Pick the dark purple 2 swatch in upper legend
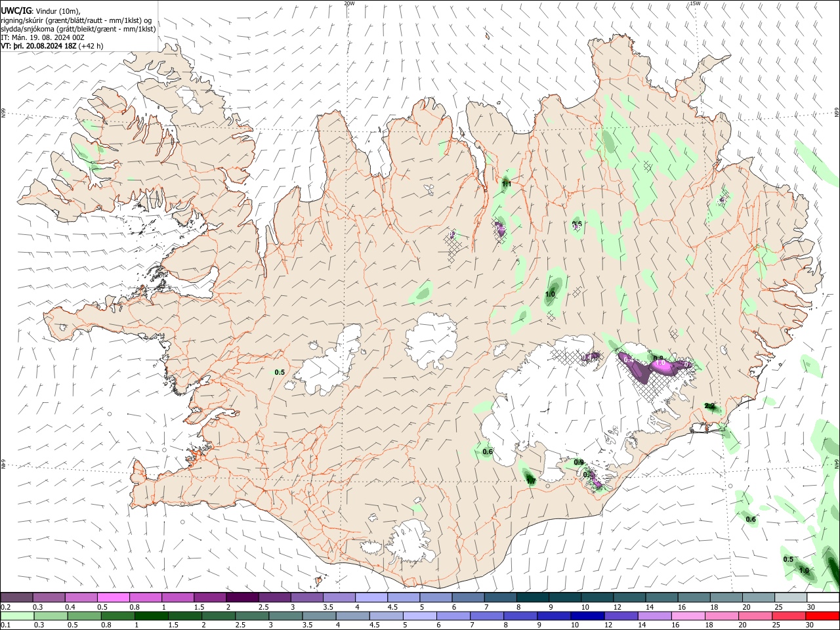Image resolution: width=840 pixels, height=630 pixels. (241, 597)
